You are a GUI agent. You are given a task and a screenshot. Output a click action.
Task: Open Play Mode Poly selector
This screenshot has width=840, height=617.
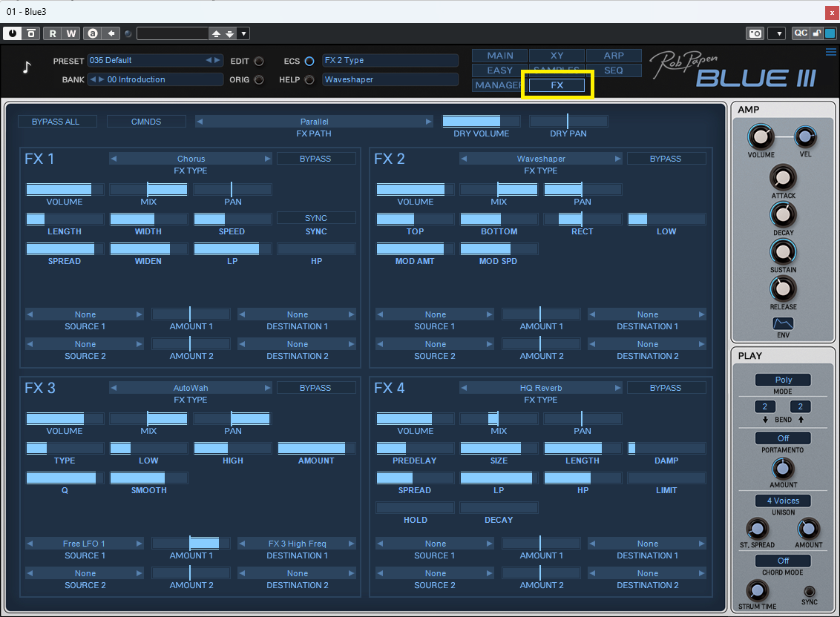click(783, 380)
